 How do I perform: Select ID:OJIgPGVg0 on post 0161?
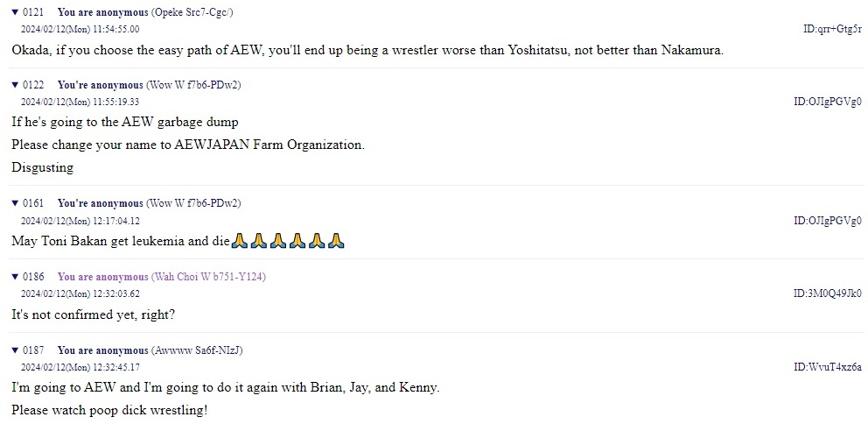(x=828, y=221)
